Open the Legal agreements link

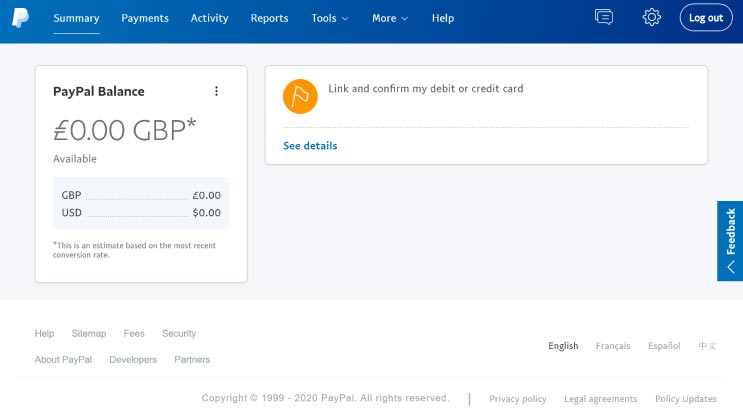pyautogui.click(x=600, y=399)
